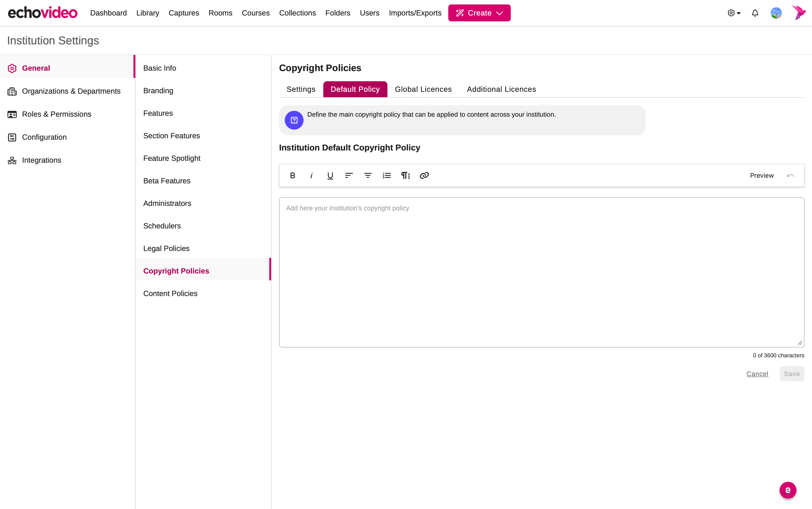This screenshot has width=812, height=509.
Task: Open the Captures page
Action: (184, 13)
